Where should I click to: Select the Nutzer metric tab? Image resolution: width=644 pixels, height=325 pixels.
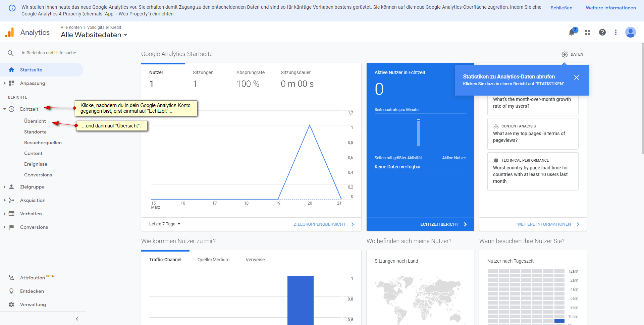tap(163, 79)
